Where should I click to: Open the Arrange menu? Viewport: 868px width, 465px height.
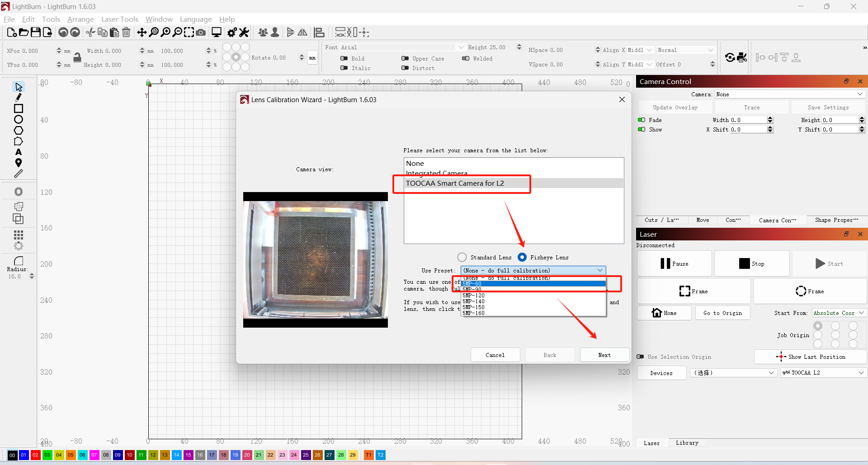pos(80,19)
